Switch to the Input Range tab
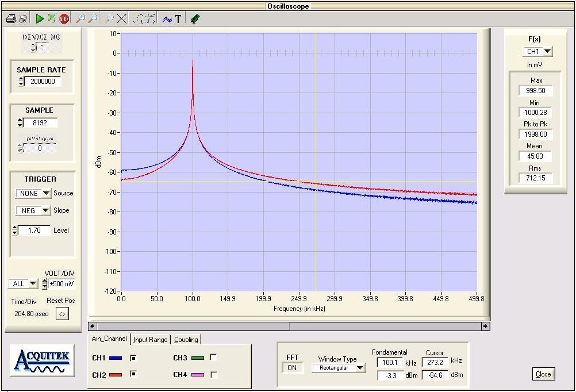The height and width of the screenshot is (392, 576). [150, 340]
